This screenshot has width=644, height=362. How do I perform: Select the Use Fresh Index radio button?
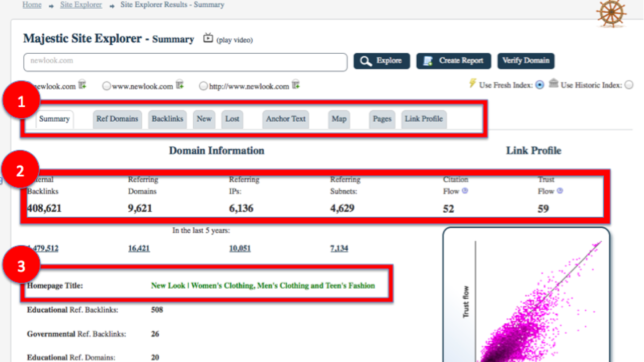pyautogui.click(x=540, y=85)
